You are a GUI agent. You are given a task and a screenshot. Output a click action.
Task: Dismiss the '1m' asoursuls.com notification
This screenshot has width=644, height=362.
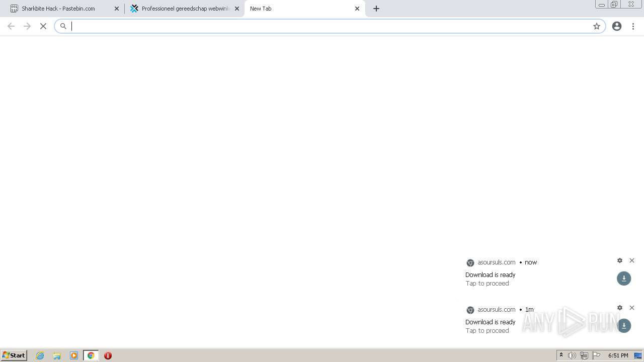click(x=632, y=308)
